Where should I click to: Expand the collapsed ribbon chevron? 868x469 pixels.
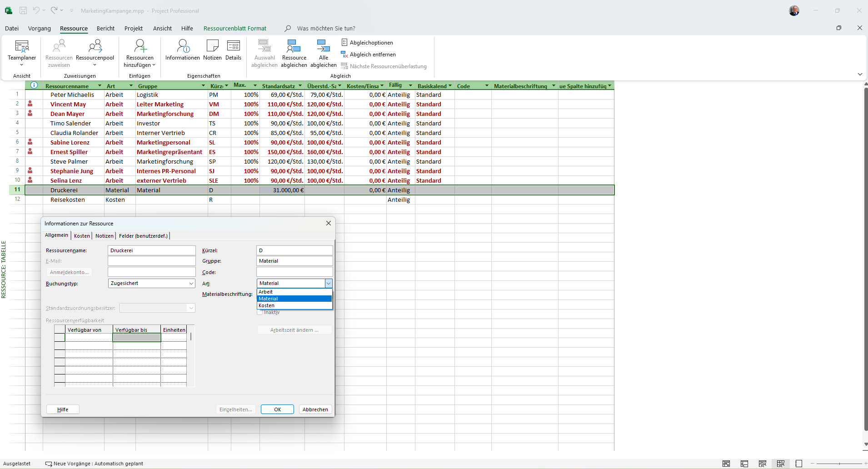point(860,74)
